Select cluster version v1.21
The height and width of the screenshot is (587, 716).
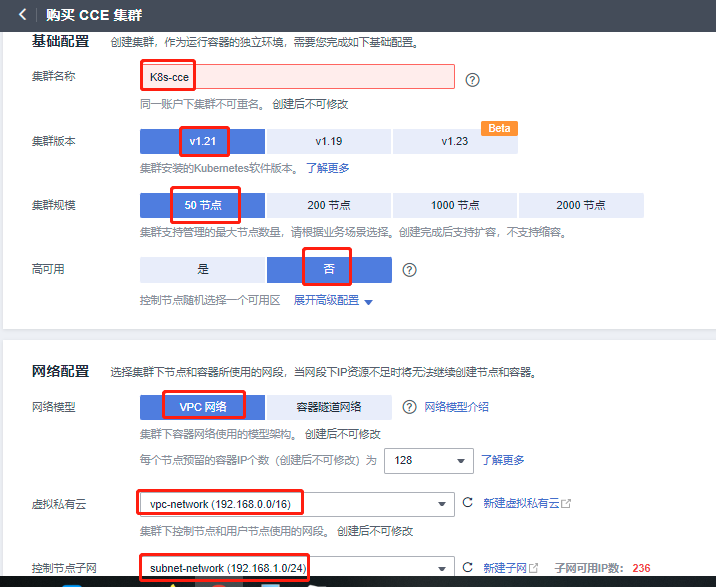pos(202,141)
